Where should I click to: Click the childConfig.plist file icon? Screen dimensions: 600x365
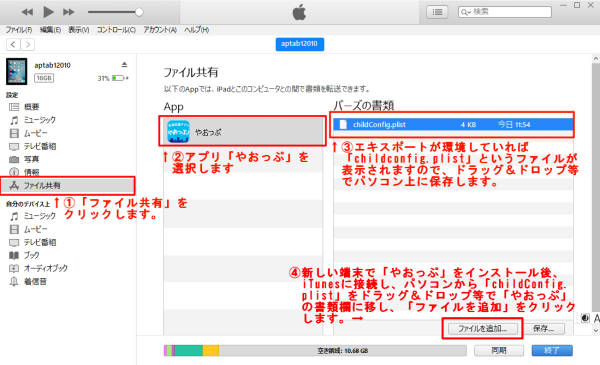pos(343,124)
